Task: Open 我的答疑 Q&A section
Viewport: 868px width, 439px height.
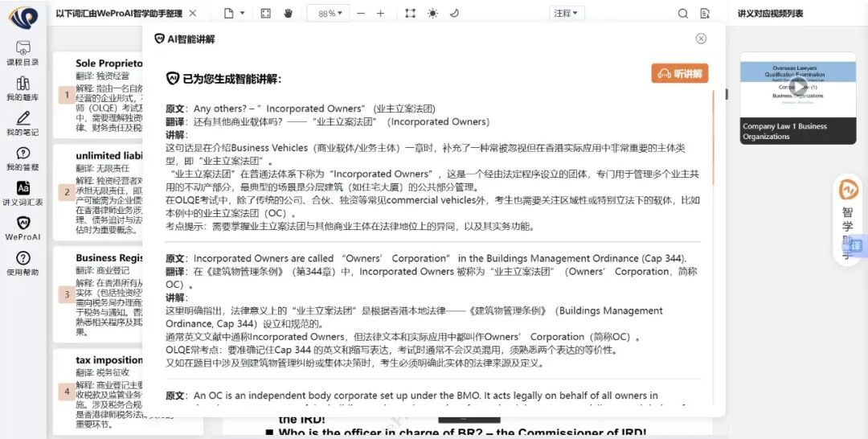Action: click(x=23, y=158)
